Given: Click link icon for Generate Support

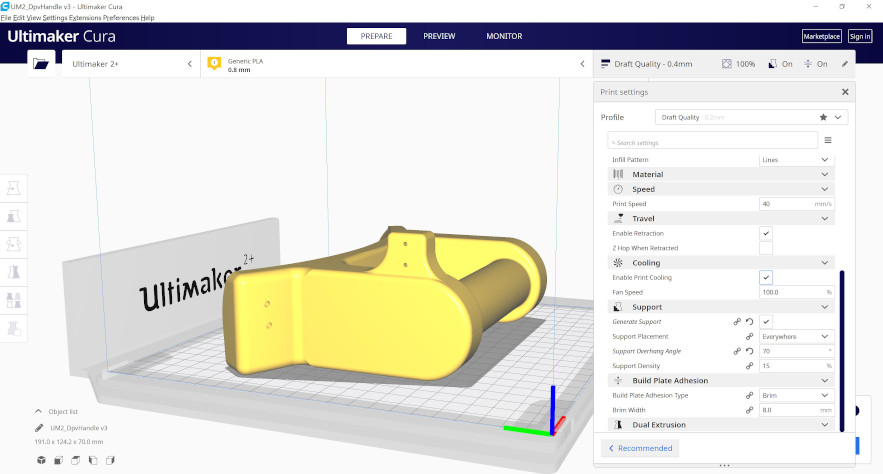Looking at the screenshot, I should [x=737, y=321].
